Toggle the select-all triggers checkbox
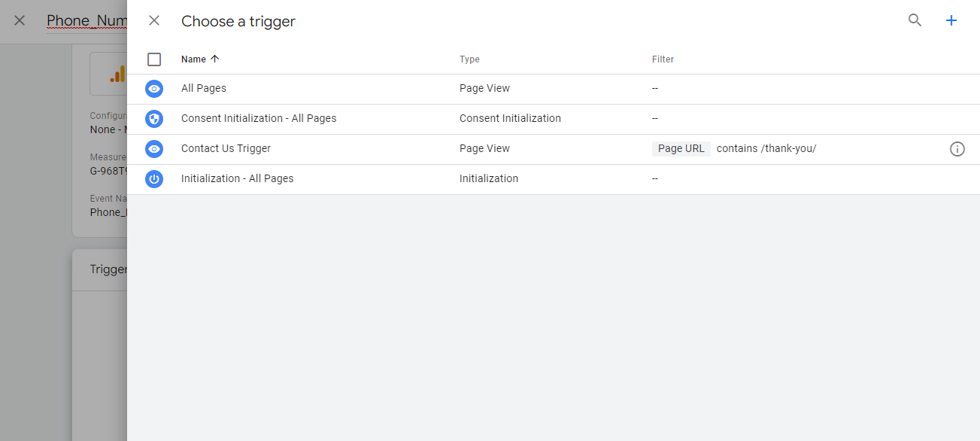Viewport: 980px width, 441px height. tap(154, 59)
